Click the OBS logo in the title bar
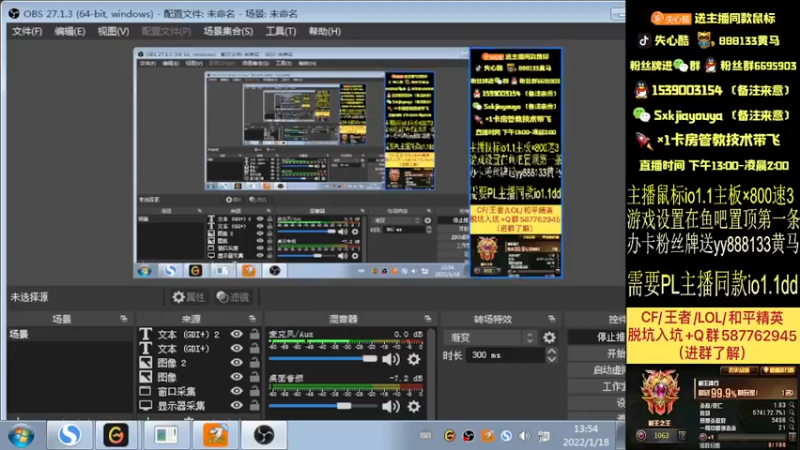 [x=14, y=14]
